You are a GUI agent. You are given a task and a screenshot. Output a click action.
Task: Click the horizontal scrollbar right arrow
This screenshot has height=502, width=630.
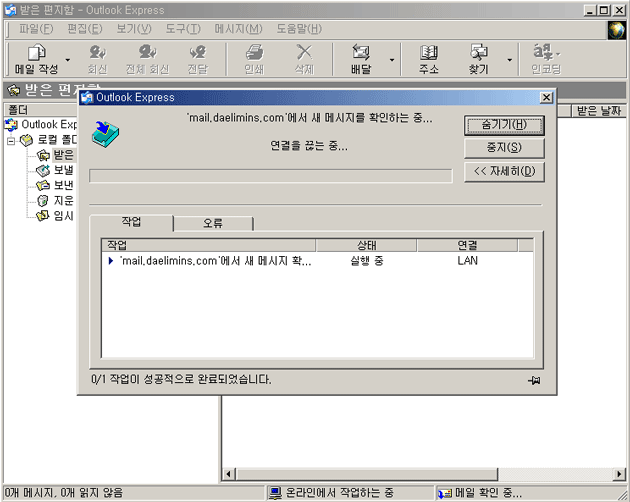point(619,474)
